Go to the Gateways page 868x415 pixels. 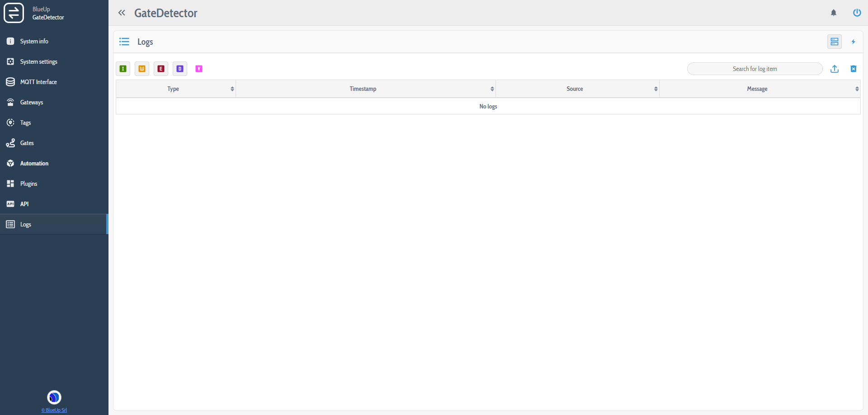(x=32, y=102)
